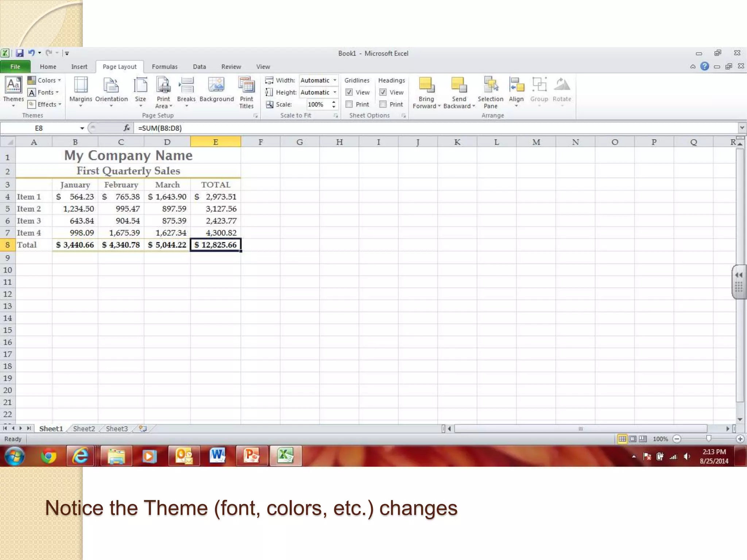Toggle Gridlines View checkbox

[x=349, y=92]
